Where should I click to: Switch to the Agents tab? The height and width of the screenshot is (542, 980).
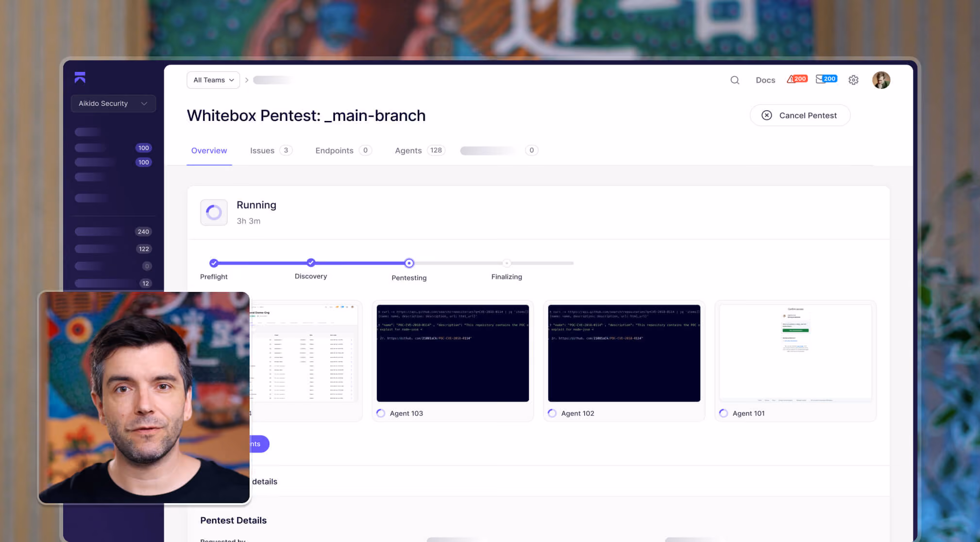pyautogui.click(x=420, y=151)
